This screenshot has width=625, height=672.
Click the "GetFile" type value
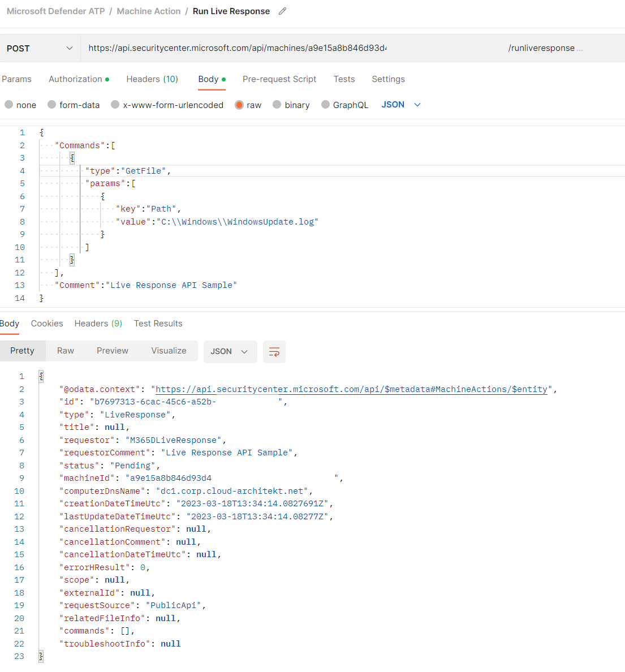click(x=143, y=171)
